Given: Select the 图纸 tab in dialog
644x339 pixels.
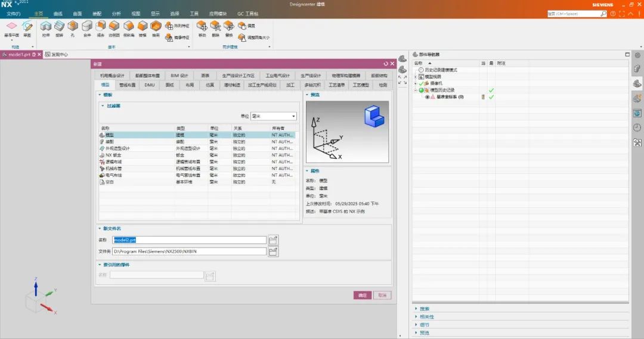Looking at the screenshot, I should point(169,85).
